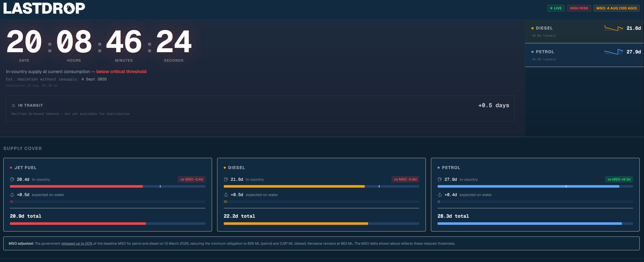The width and height of the screenshot is (644, 262).
Task: Click the 21.6d value in the side panel
Action: point(634,28)
